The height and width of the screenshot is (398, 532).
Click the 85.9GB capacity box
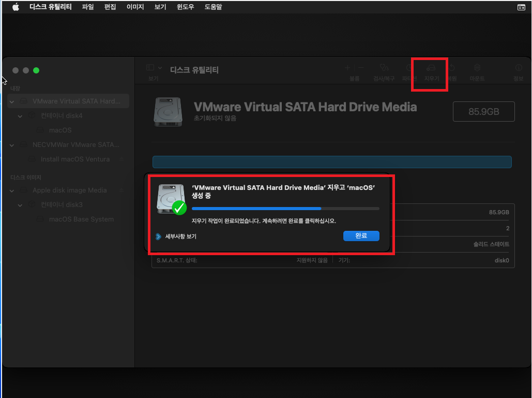pos(483,111)
